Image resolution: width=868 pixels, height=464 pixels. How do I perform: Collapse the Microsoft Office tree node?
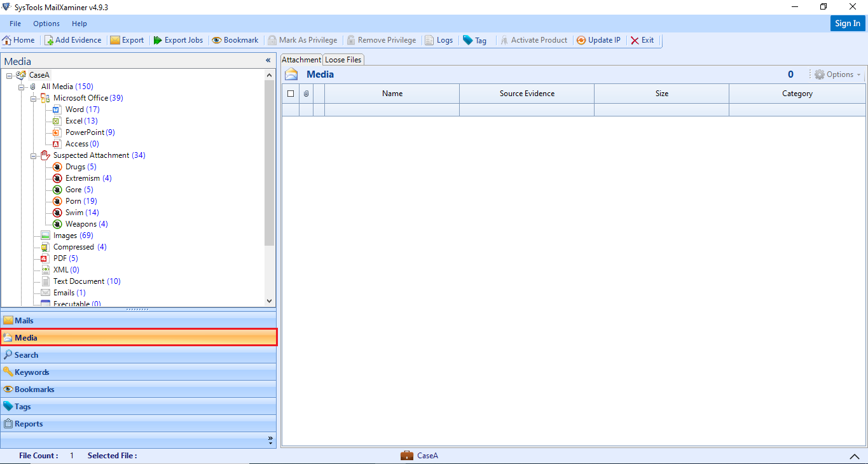(34, 98)
